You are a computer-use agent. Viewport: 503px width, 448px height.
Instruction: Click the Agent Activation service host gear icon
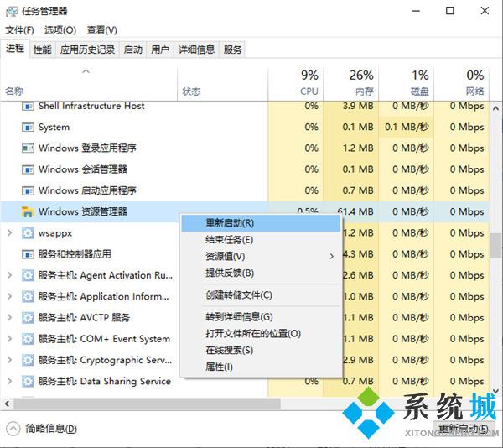pos(28,275)
